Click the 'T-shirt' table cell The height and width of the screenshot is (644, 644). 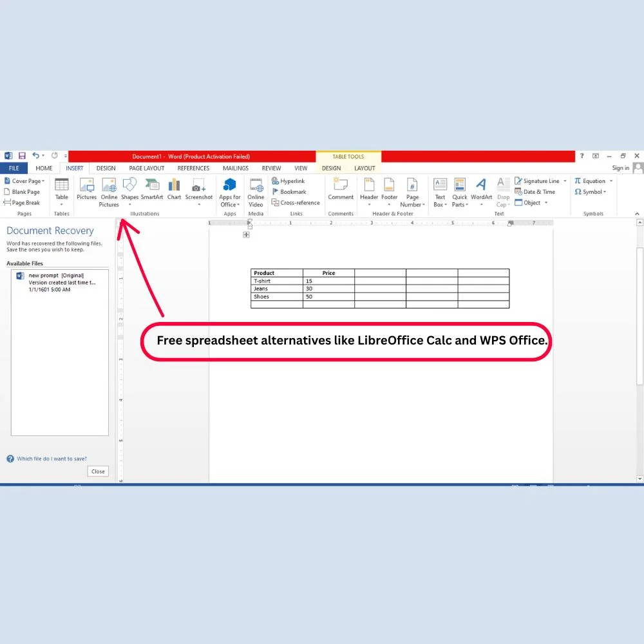277,281
